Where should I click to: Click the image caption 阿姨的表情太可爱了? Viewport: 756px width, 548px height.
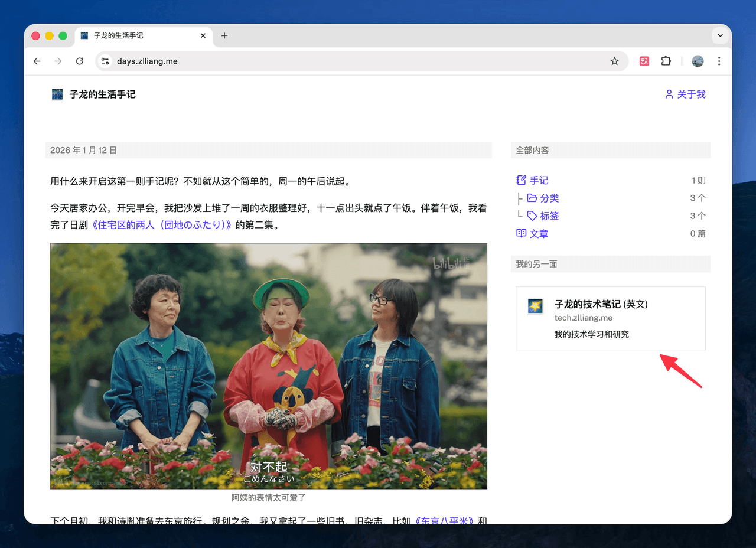click(269, 498)
